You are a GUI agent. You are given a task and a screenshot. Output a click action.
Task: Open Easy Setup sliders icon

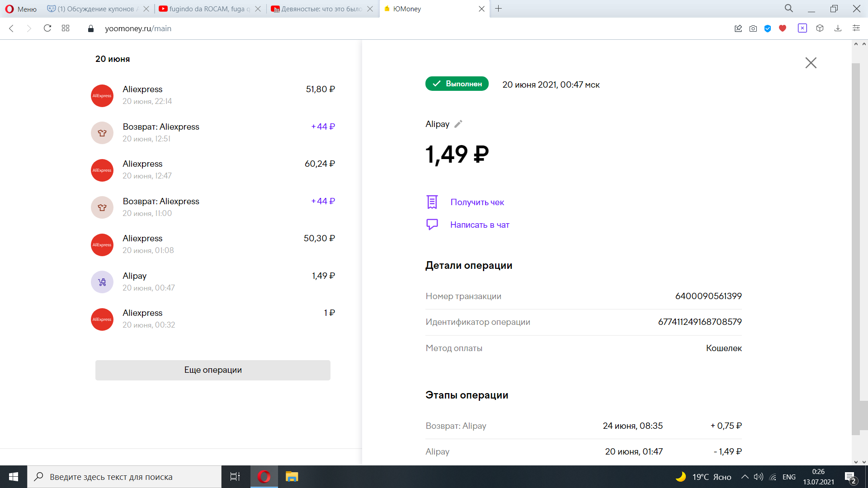(856, 28)
